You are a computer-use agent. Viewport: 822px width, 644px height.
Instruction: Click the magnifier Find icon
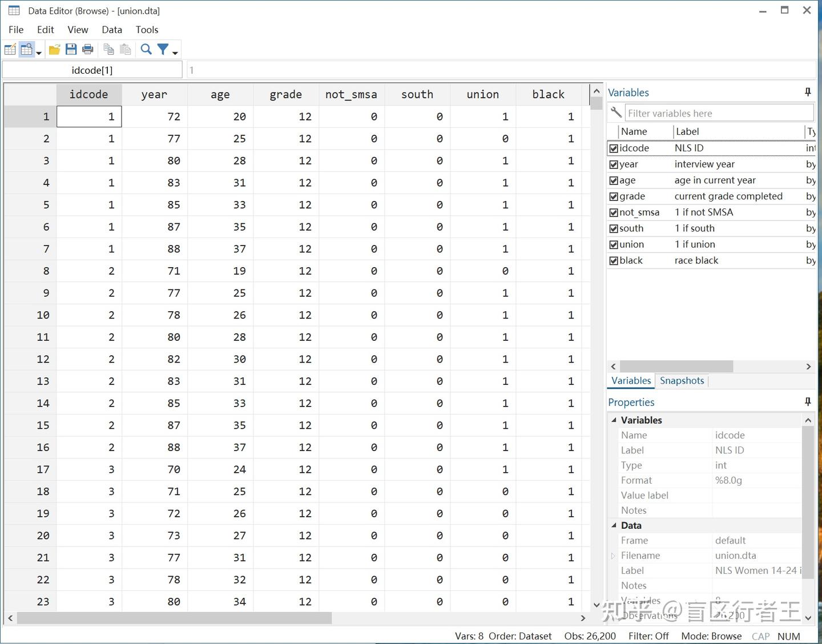click(146, 50)
